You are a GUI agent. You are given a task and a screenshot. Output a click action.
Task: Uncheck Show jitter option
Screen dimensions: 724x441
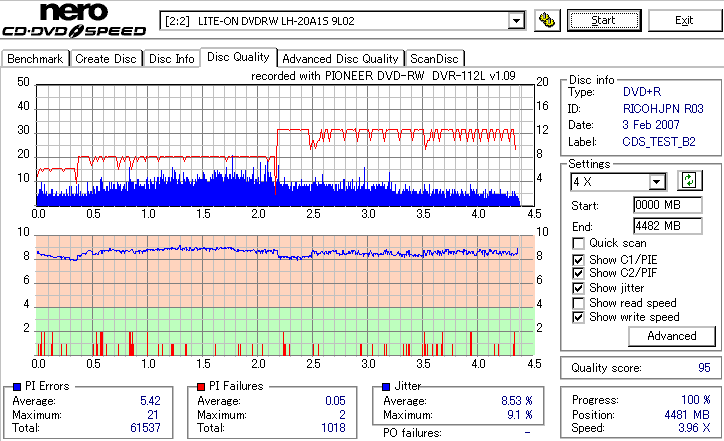click(x=578, y=288)
